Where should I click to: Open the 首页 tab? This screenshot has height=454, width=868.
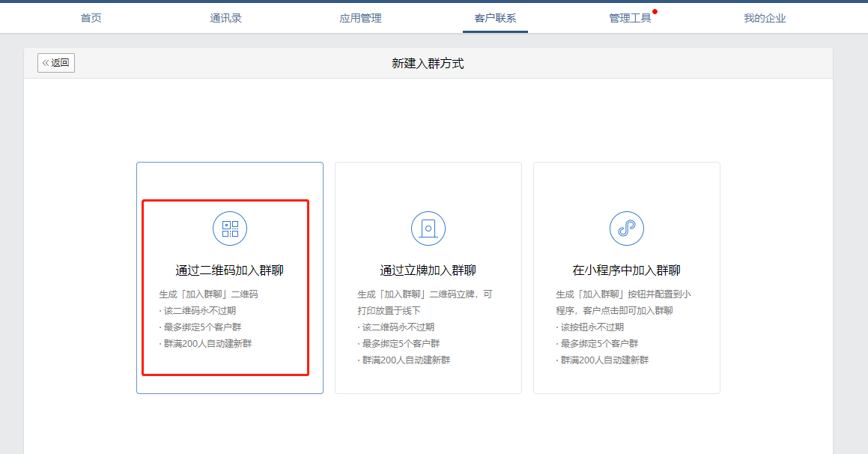pos(91,18)
